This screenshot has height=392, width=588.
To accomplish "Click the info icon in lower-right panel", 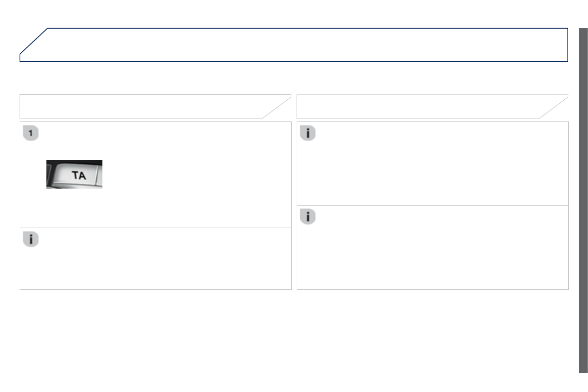I will pyautogui.click(x=308, y=217).
